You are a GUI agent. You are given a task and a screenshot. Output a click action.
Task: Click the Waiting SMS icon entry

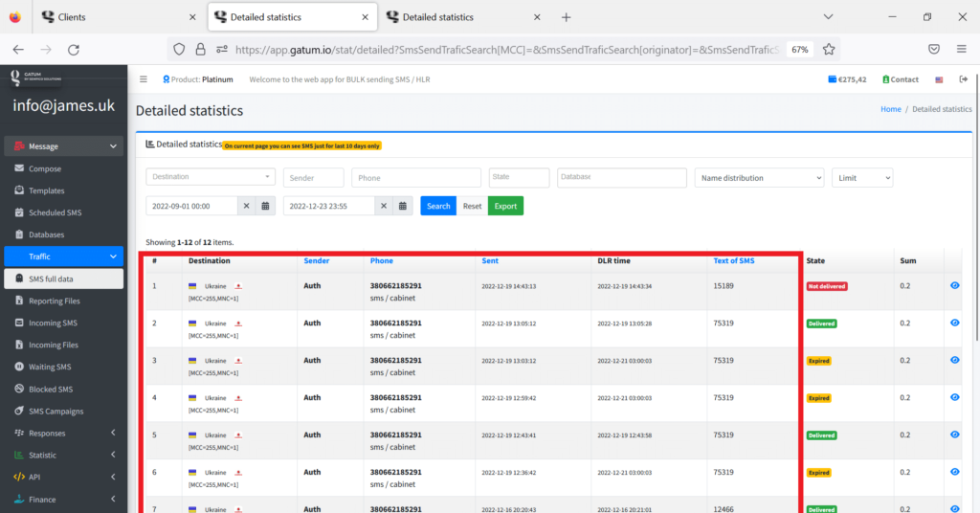tap(19, 367)
